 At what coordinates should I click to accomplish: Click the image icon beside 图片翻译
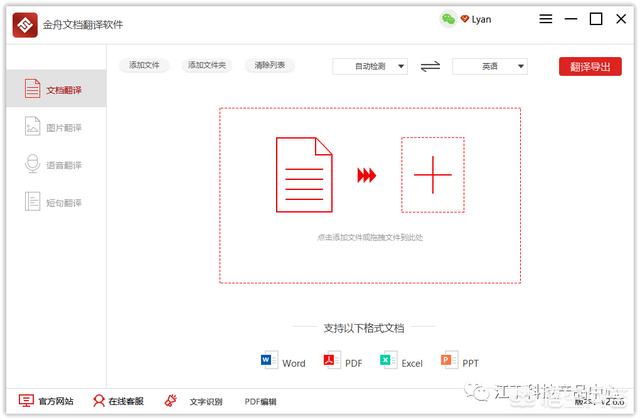32,126
